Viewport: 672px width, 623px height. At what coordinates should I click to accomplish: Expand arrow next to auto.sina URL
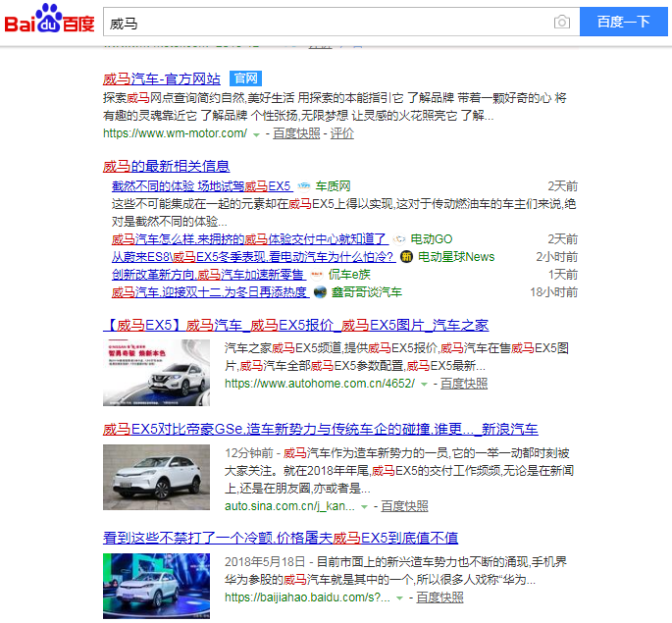click(x=364, y=507)
